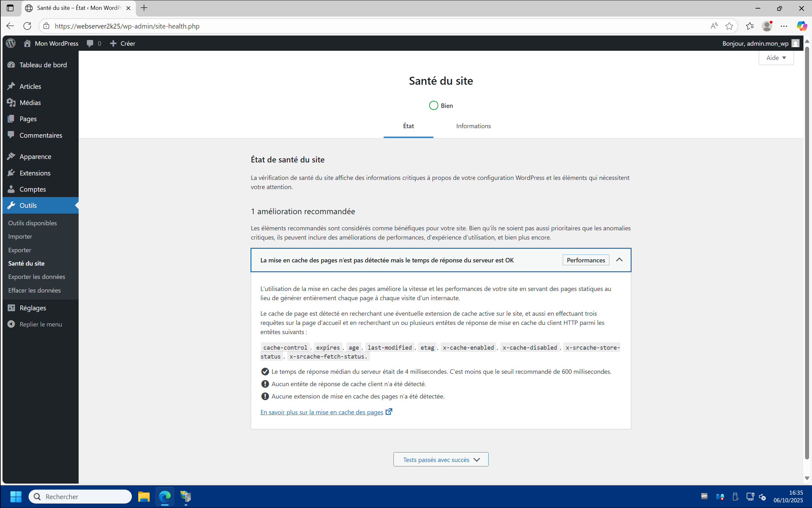812x508 pixels.
Task: Collapse sidebar with Replier le menu
Action: (x=41, y=324)
